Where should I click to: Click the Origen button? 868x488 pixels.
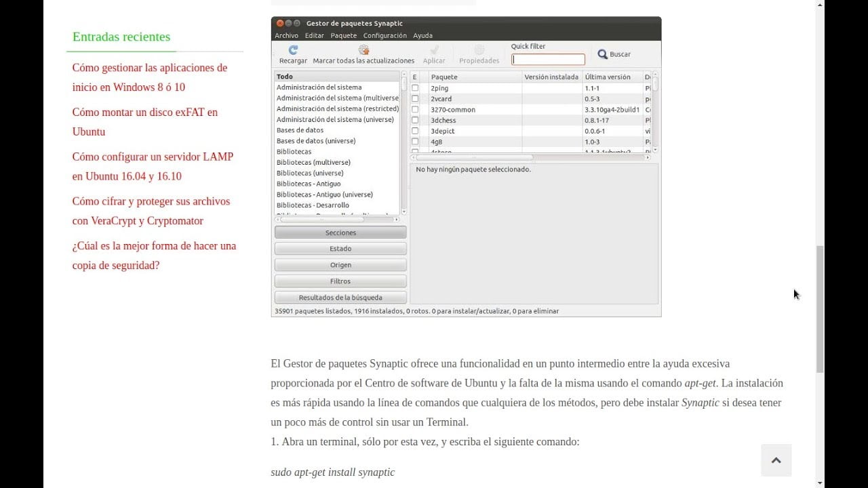point(340,265)
